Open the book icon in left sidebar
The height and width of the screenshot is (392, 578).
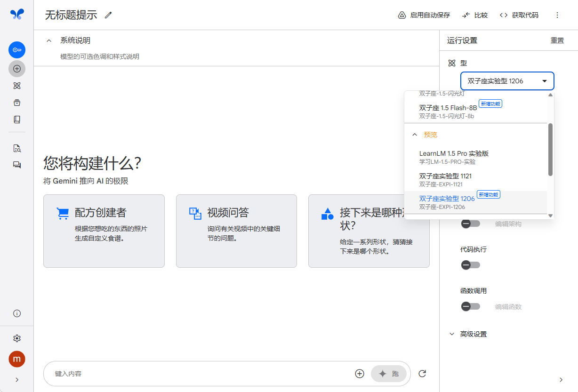pos(17,120)
